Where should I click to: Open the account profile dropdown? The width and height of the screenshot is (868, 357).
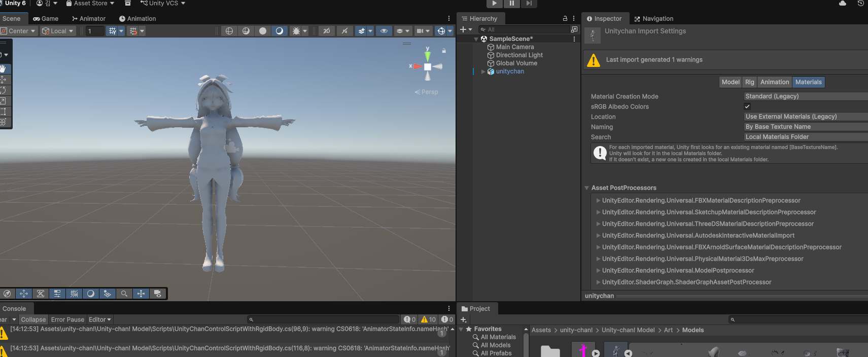(47, 3)
